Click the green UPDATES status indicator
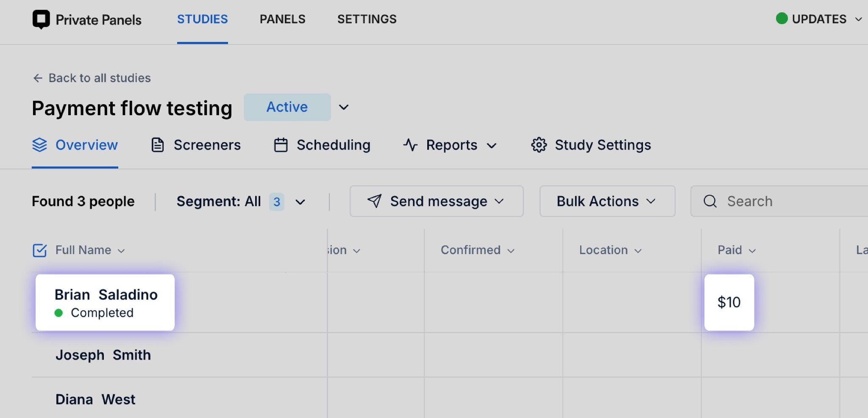Screen dimensions: 868x418 pos(782,19)
